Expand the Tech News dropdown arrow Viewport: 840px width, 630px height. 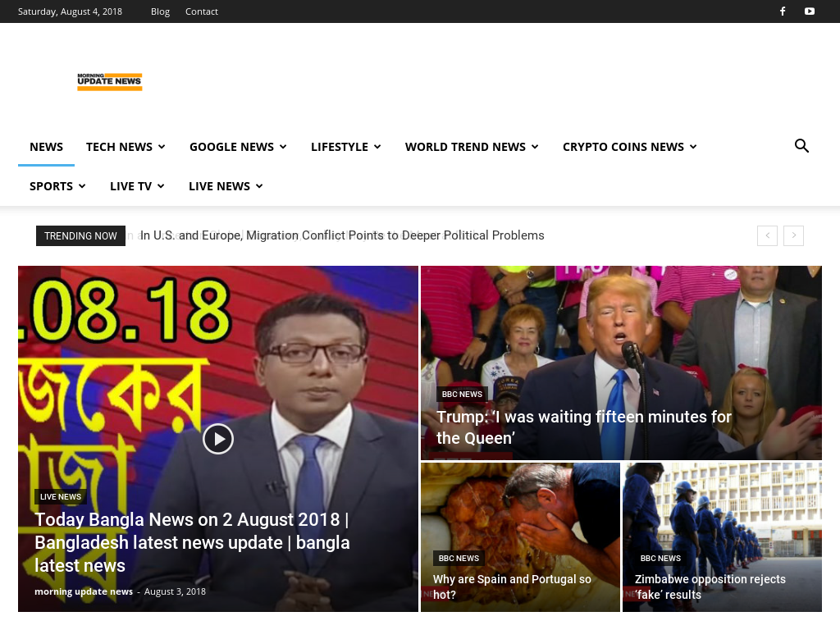(162, 147)
